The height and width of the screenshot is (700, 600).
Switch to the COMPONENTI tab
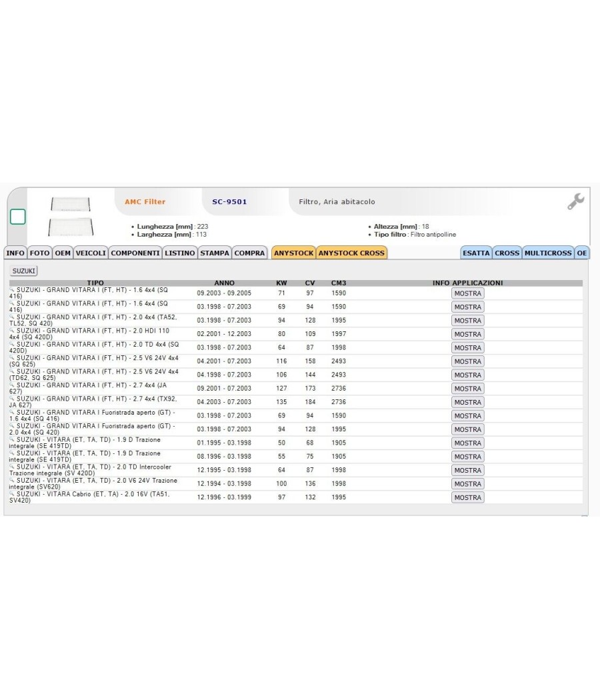[135, 253]
